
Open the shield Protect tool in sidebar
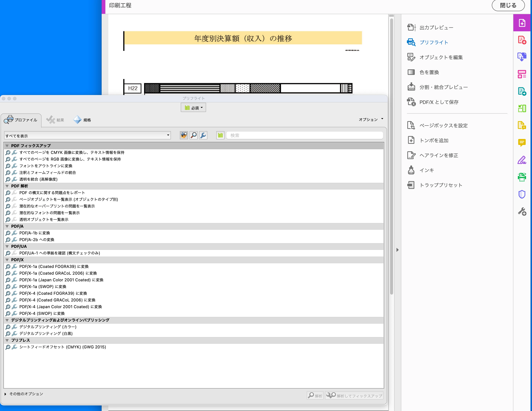click(522, 194)
